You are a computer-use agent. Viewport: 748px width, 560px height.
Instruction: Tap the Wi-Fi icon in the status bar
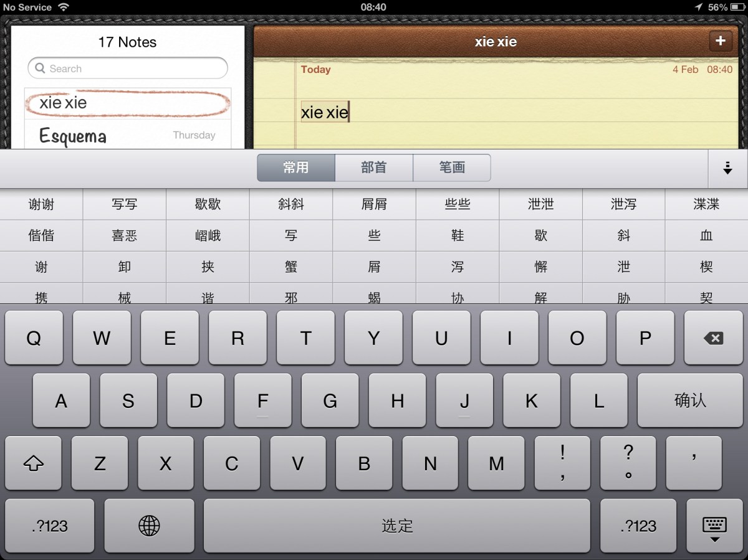point(63,7)
